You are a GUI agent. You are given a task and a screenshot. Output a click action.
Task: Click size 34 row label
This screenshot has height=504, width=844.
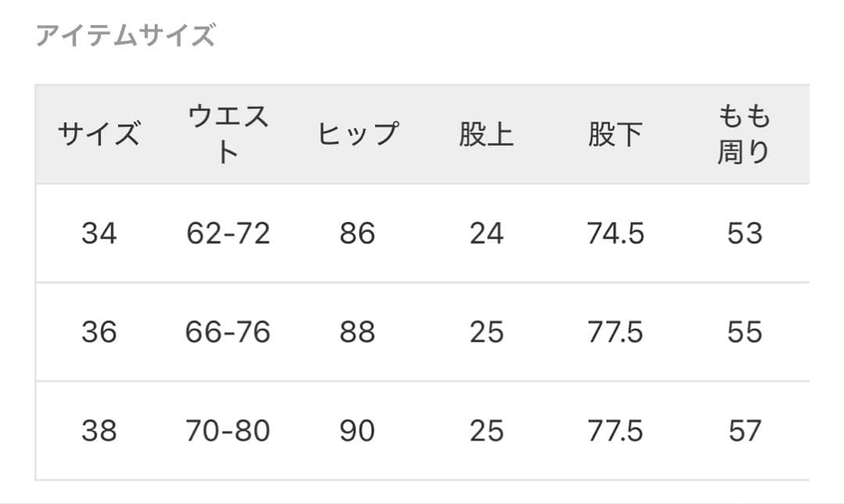(99, 234)
